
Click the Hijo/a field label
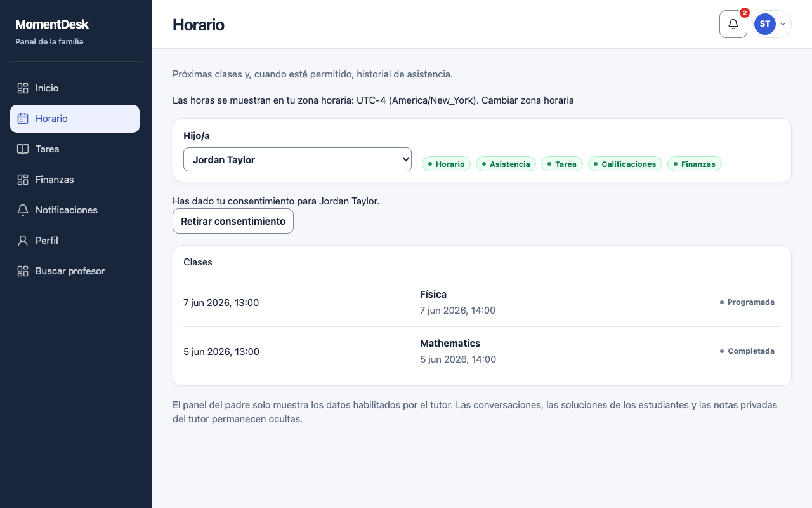(197, 136)
